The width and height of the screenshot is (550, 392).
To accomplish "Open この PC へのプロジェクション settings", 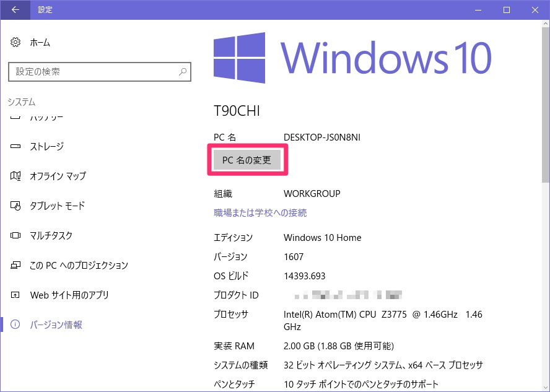I will point(79,265).
